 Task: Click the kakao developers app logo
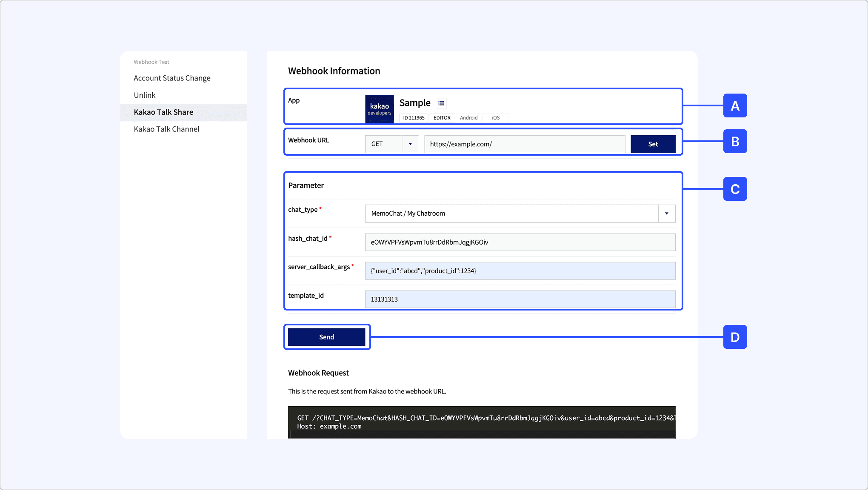(380, 109)
